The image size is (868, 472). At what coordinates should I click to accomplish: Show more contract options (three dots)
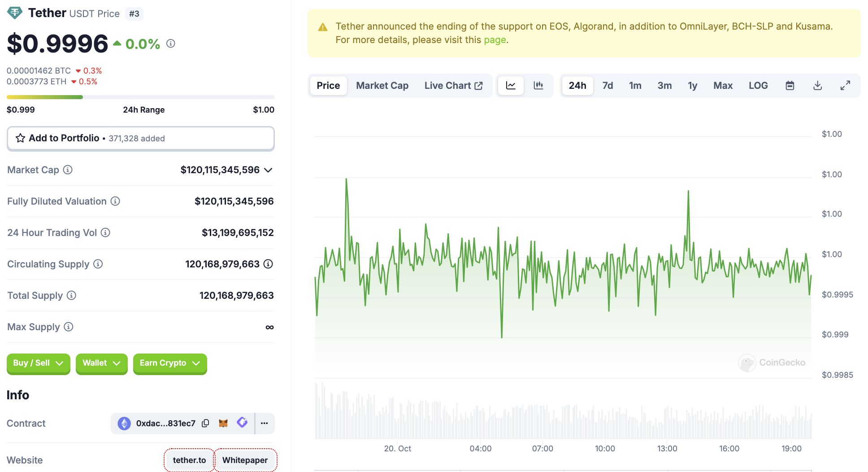tap(265, 423)
